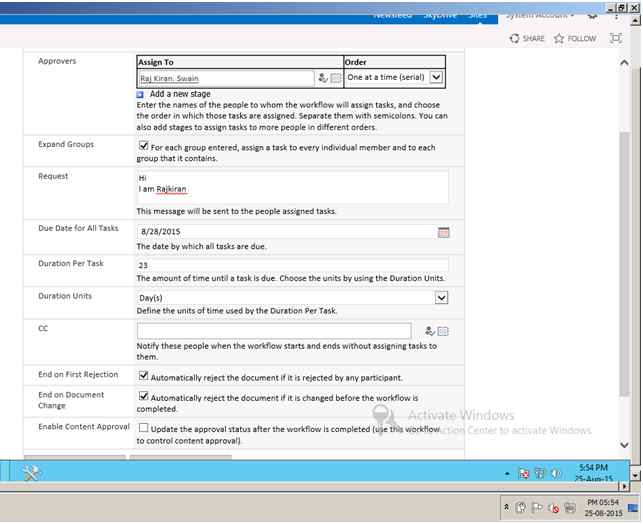Click the flag icon in outer tray

tap(537, 508)
